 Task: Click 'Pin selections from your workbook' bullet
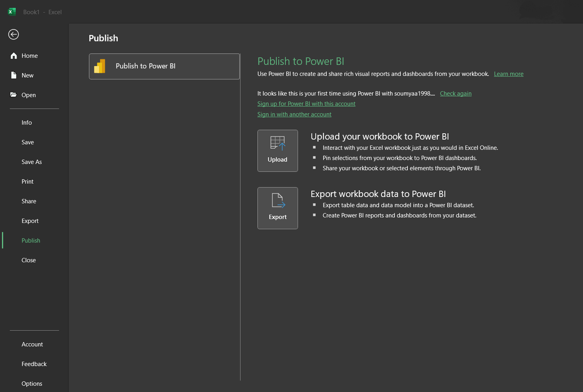pyautogui.click(x=400, y=158)
